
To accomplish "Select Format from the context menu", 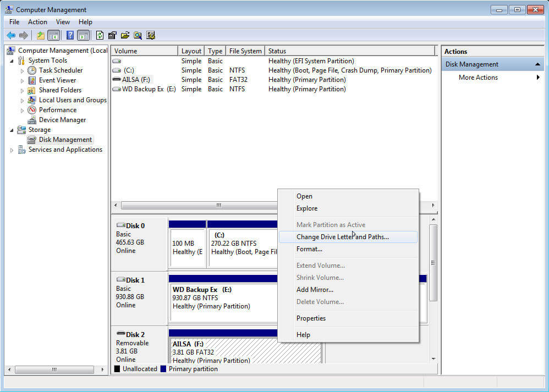I will pyautogui.click(x=309, y=249).
